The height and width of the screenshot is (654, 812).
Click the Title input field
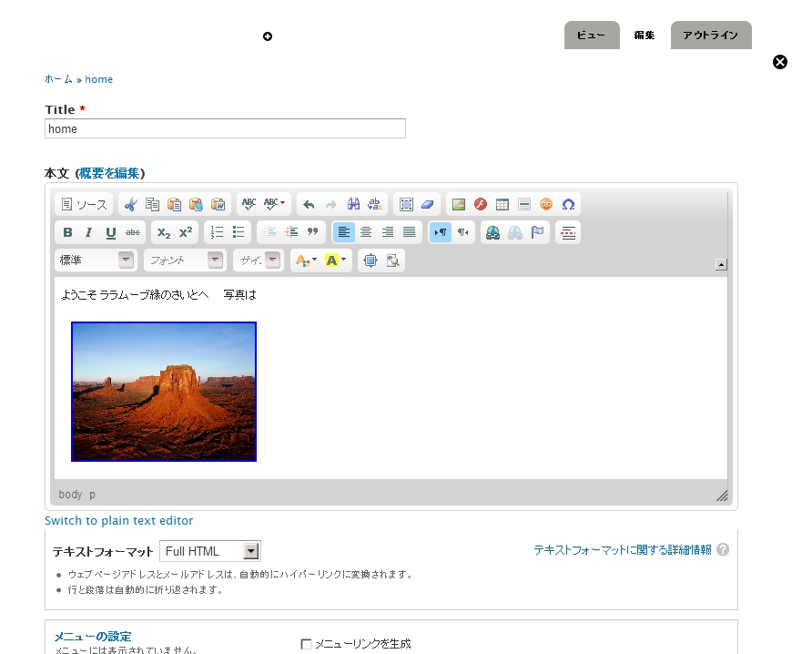click(x=225, y=128)
